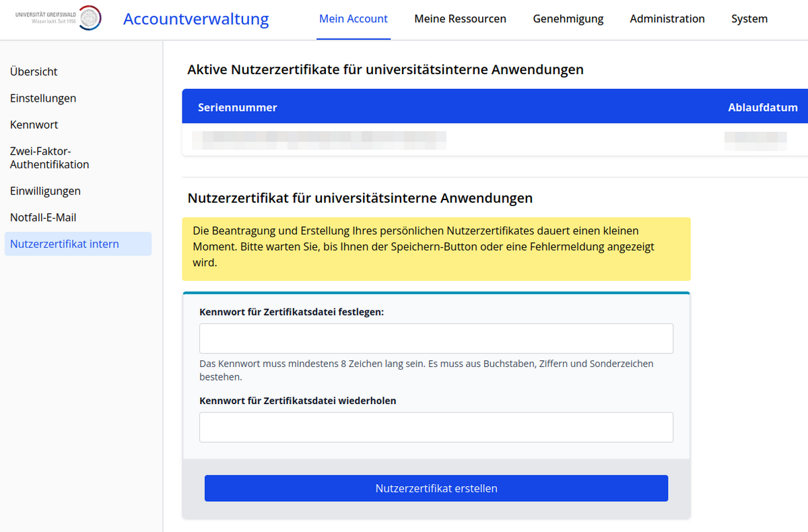Click the Seriennummer column header

point(237,108)
